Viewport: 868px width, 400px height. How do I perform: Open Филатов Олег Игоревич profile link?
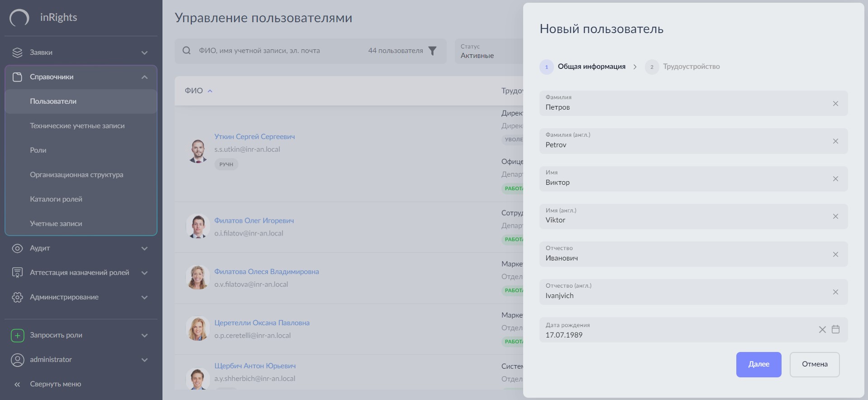[x=254, y=221]
